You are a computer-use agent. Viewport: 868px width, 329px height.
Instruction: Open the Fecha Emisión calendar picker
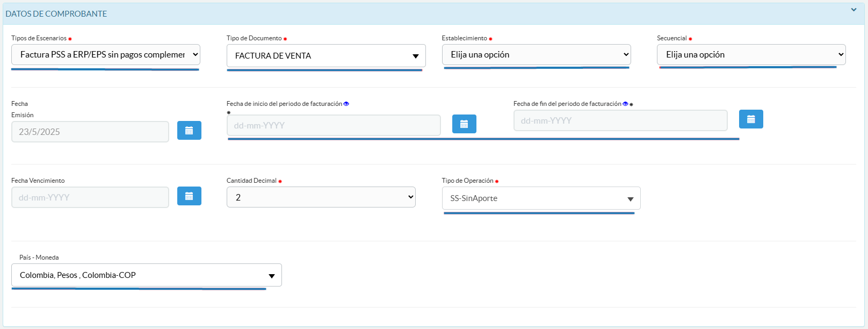click(189, 131)
